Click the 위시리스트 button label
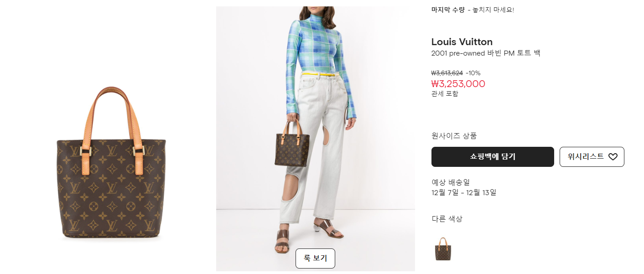 pos(586,156)
